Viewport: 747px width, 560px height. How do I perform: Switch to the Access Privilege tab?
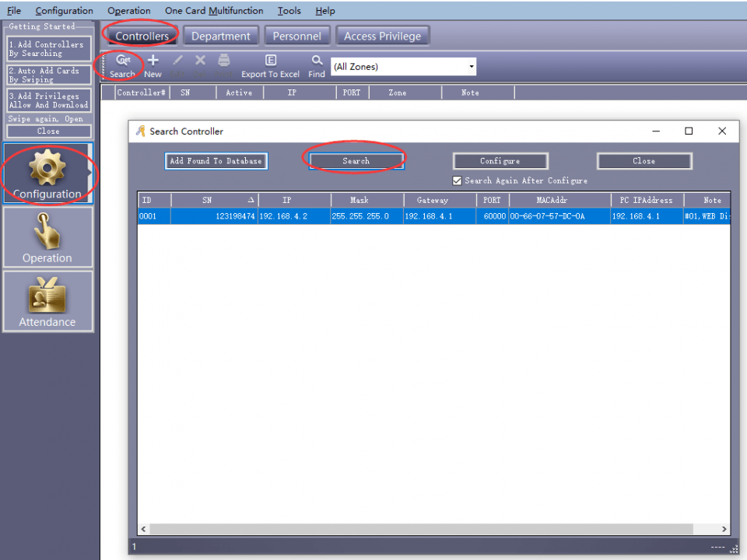382,36
